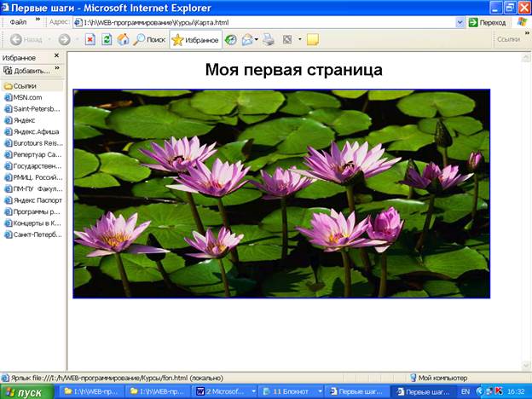The image size is (532, 399).
Task: Open 2 Microsoft taskbar group dropdown arrow
Action: [x=253, y=392]
